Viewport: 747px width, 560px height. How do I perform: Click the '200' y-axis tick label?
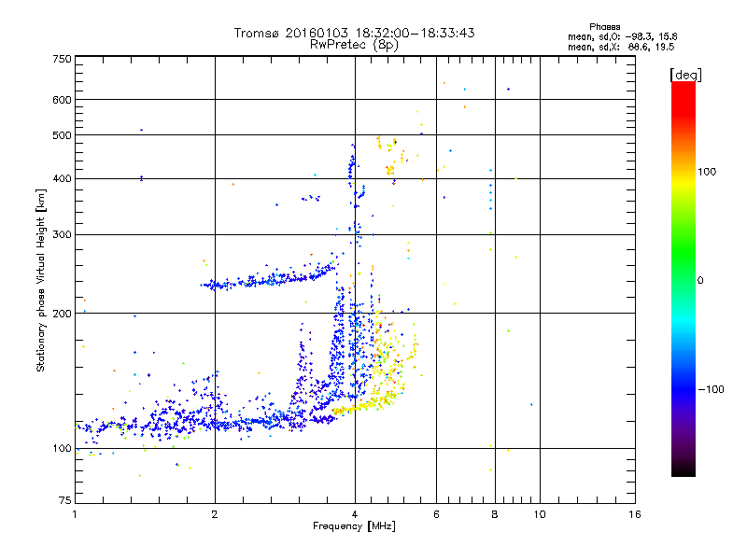point(63,314)
